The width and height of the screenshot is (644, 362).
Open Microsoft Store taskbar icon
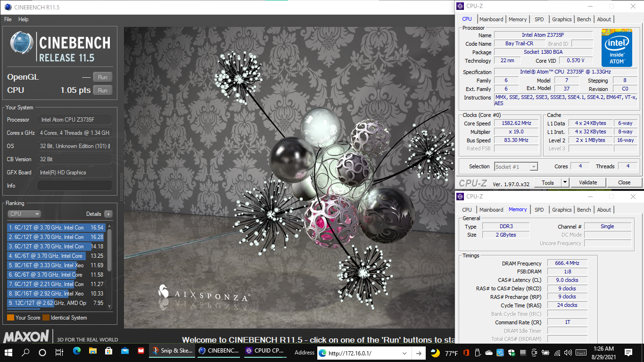coord(109,351)
